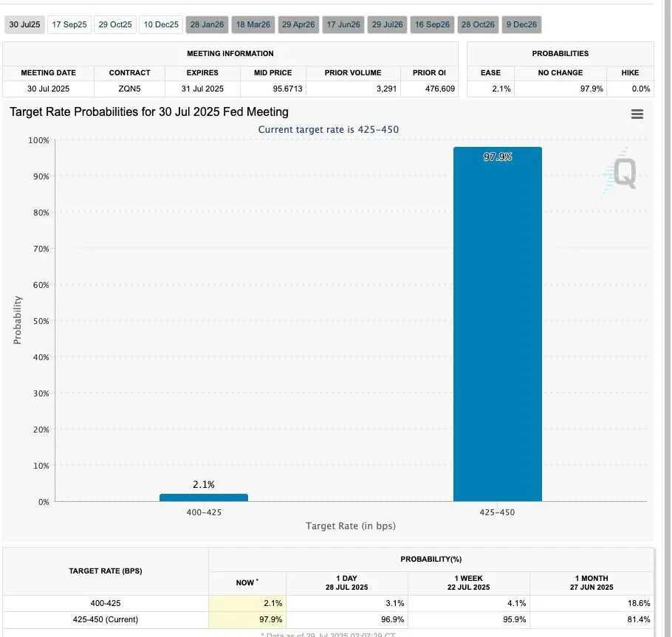
Task: Select the 17 Jun26 meeting tab
Action: pyautogui.click(x=343, y=24)
